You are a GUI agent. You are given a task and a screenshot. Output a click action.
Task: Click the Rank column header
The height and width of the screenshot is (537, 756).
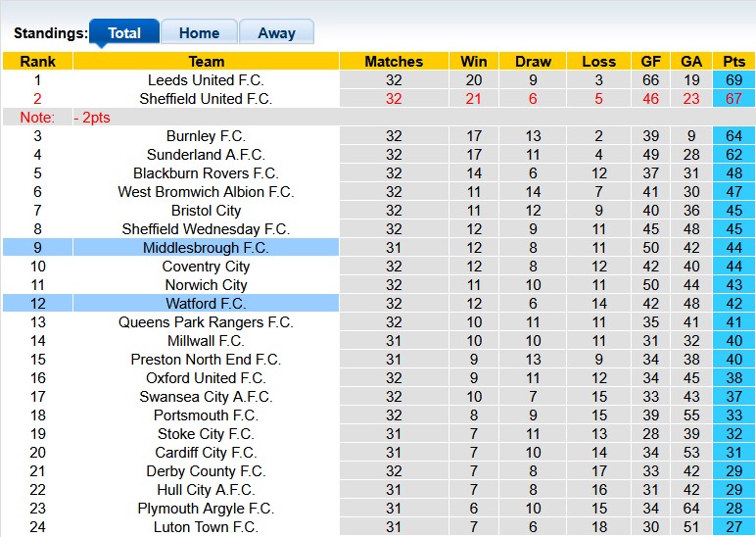click(37, 61)
